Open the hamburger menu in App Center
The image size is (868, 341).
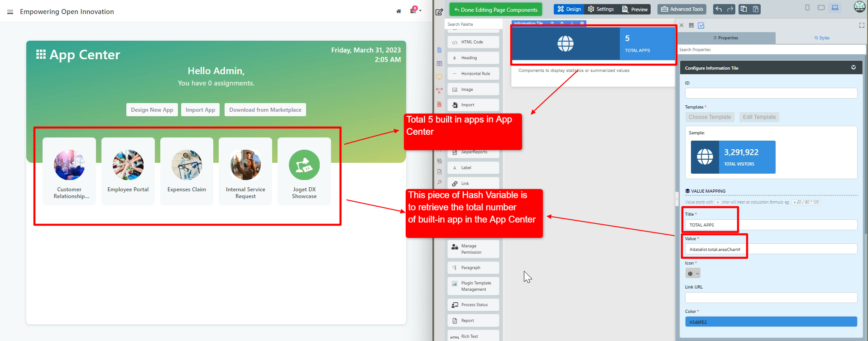pyautogui.click(x=10, y=12)
